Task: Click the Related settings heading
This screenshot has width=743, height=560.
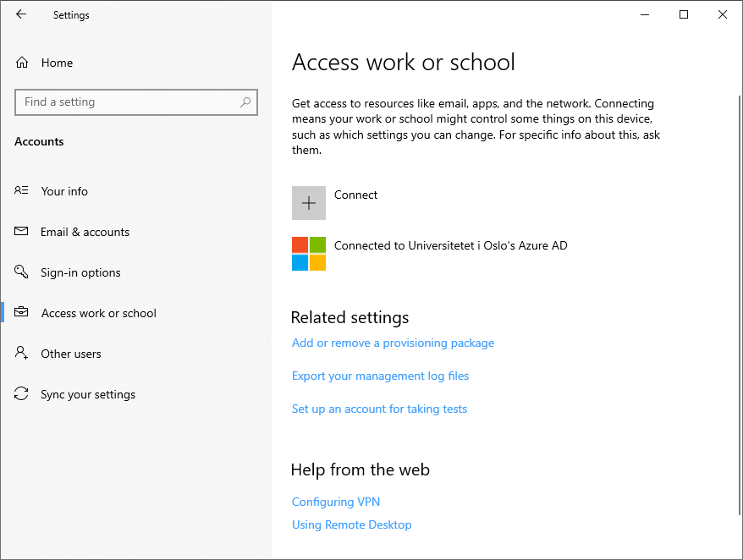Action: click(x=349, y=317)
